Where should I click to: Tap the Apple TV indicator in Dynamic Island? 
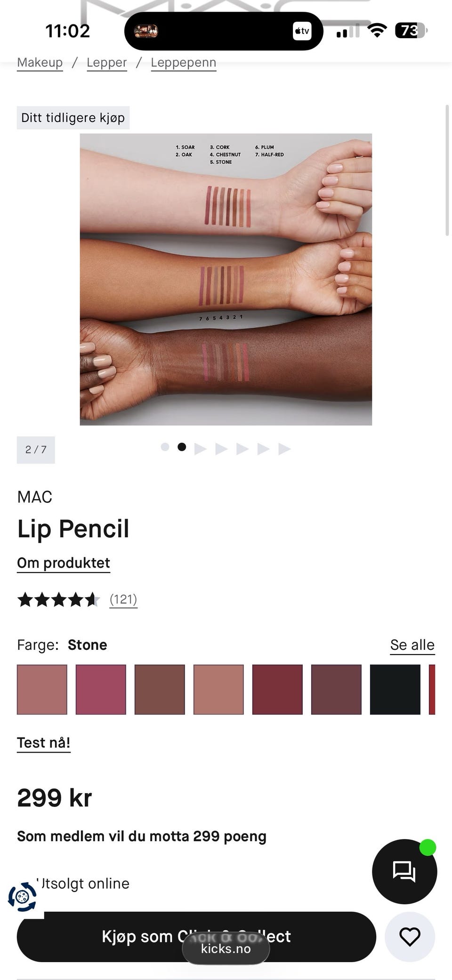tap(302, 31)
